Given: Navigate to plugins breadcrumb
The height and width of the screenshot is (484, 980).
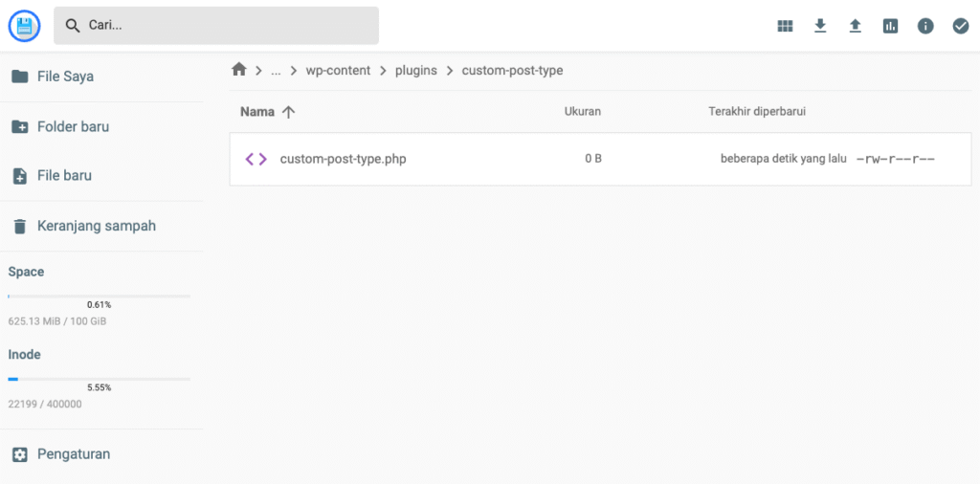Looking at the screenshot, I should pos(416,71).
